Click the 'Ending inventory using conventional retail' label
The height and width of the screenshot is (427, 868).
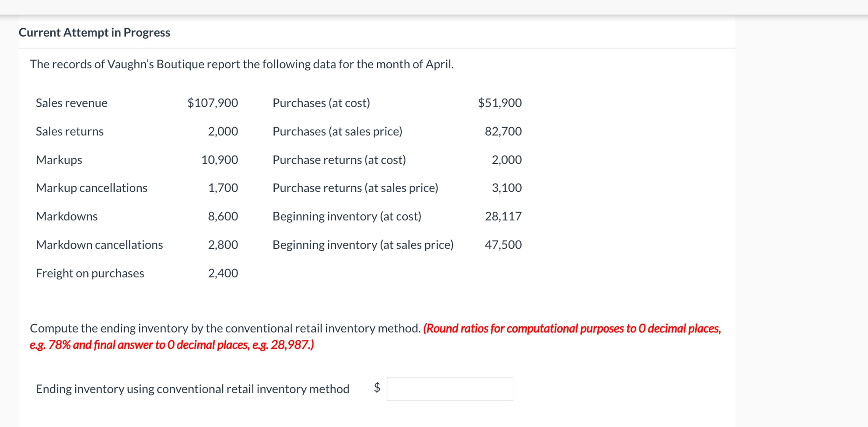point(192,389)
